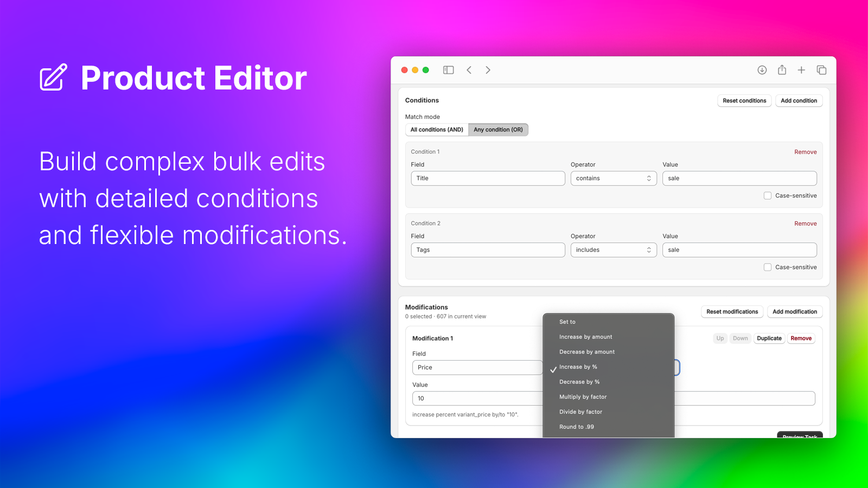Enable Case-sensitive for Condition 2
The height and width of the screenshot is (488, 868).
point(768,267)
